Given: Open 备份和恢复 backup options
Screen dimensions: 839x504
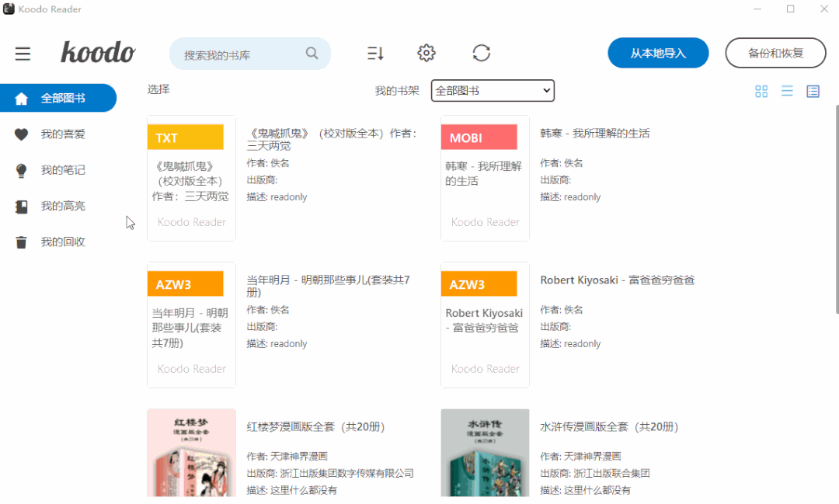Looking at the screenshot, I should tap(775, 53).
